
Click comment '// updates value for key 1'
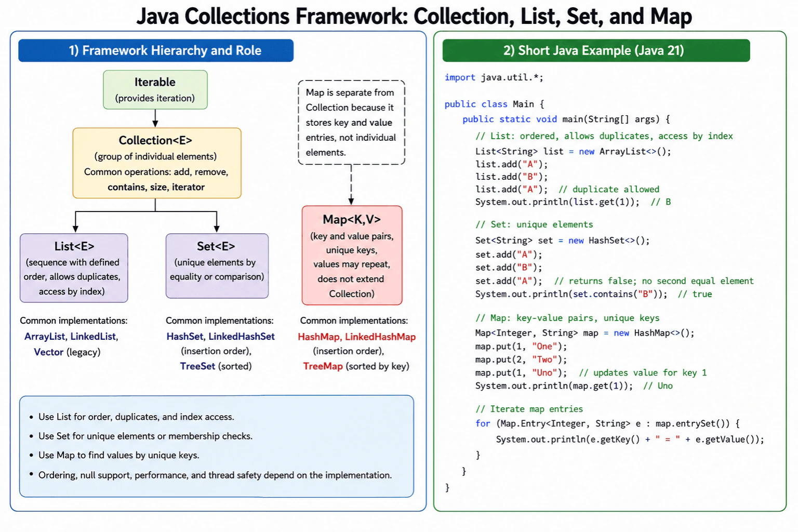click(x=643, y=373)
